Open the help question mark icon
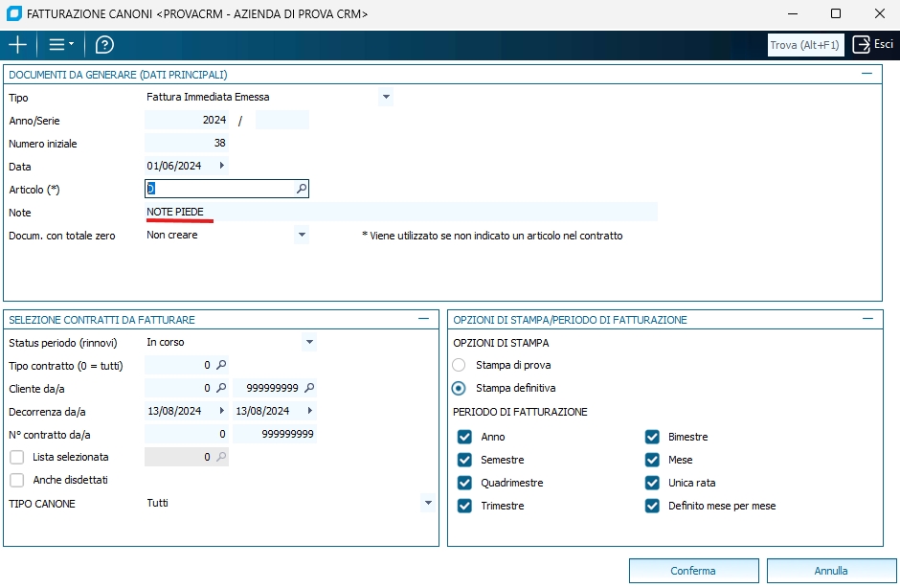This screenshot has height=588, width=900. [x=104, y=45]
